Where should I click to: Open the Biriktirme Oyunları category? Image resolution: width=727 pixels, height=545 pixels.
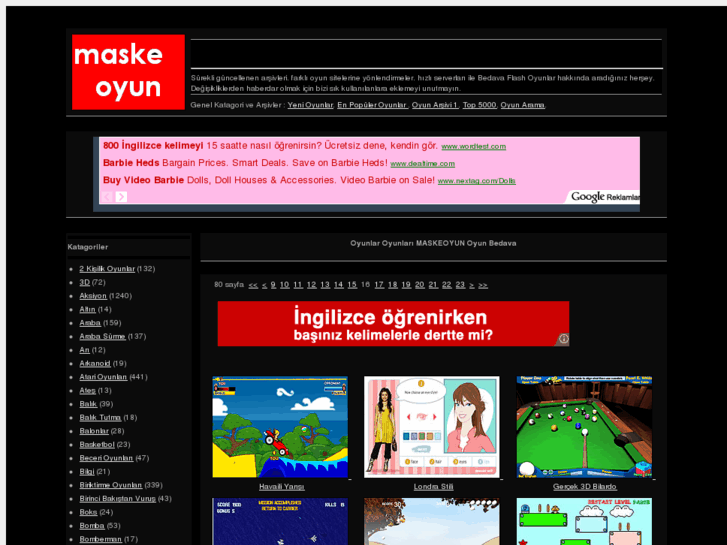[111, 485]
